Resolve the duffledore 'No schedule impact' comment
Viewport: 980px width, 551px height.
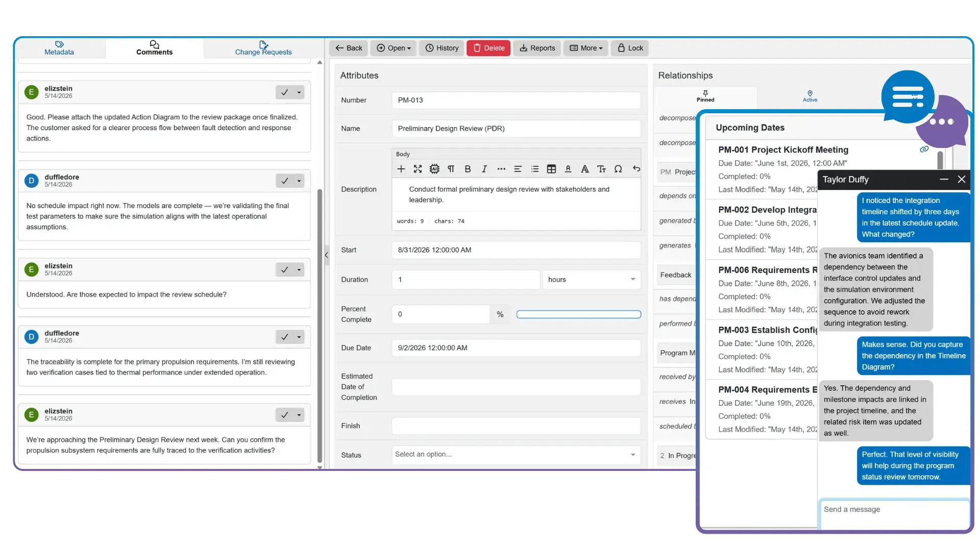tap(284, 181)
